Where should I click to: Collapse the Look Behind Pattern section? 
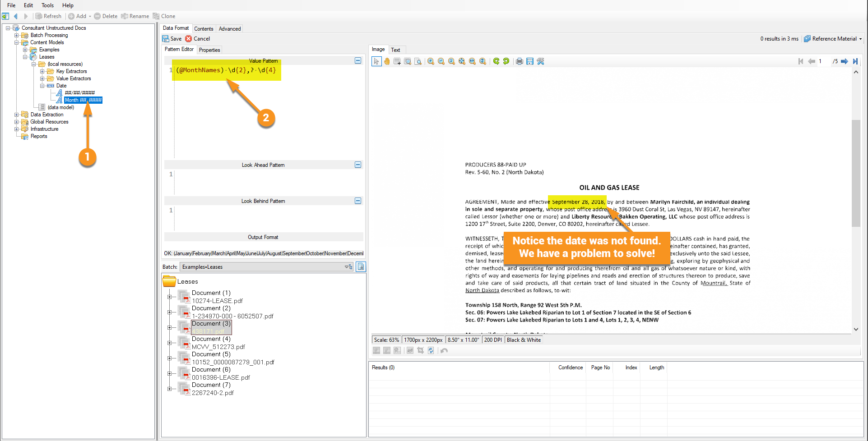pyautogui.click(x=358, y=201)
